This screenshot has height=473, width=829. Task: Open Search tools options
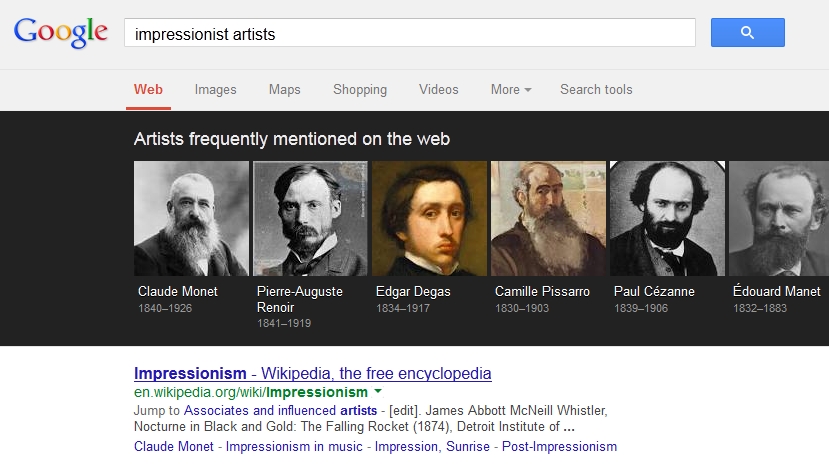coord(596,90)
